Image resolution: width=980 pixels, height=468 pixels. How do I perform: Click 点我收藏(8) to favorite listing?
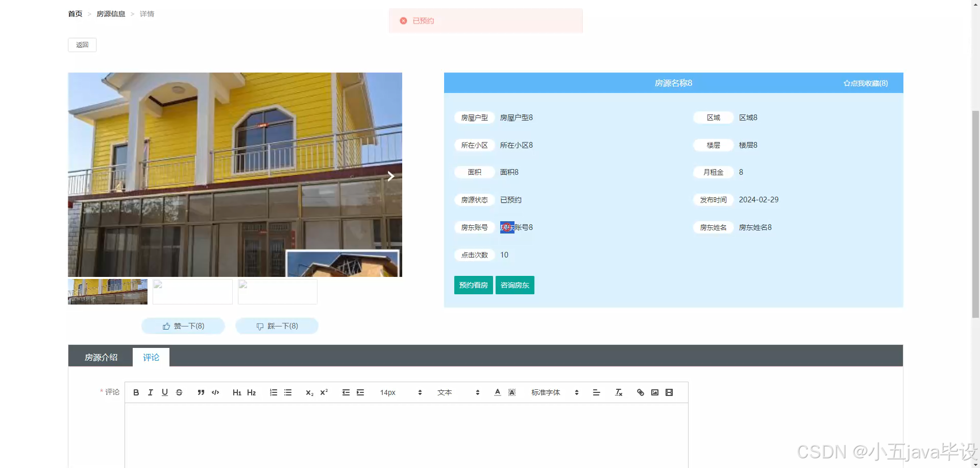[x=866, y=83]
